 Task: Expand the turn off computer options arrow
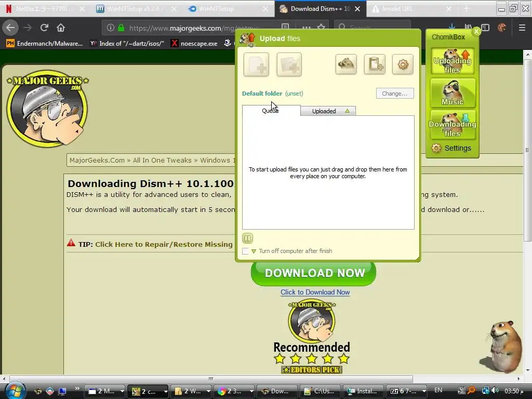[254, 251]
